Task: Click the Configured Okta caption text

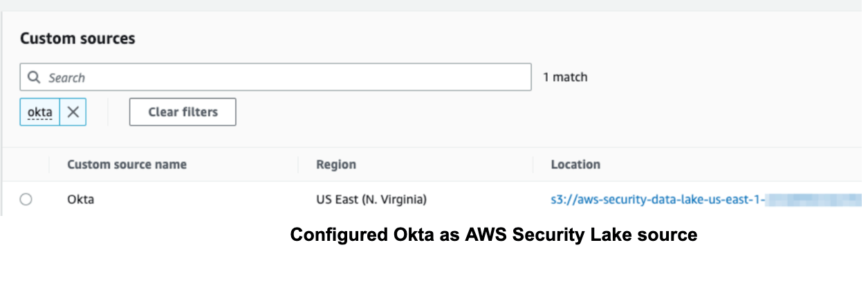Action: 493,235
